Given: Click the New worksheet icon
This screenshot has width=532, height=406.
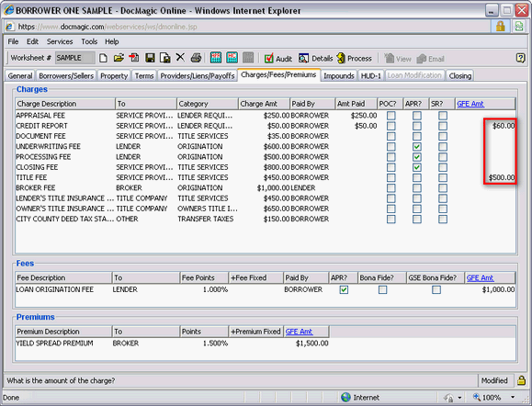Looking at the screenshot, I should 103,58.
